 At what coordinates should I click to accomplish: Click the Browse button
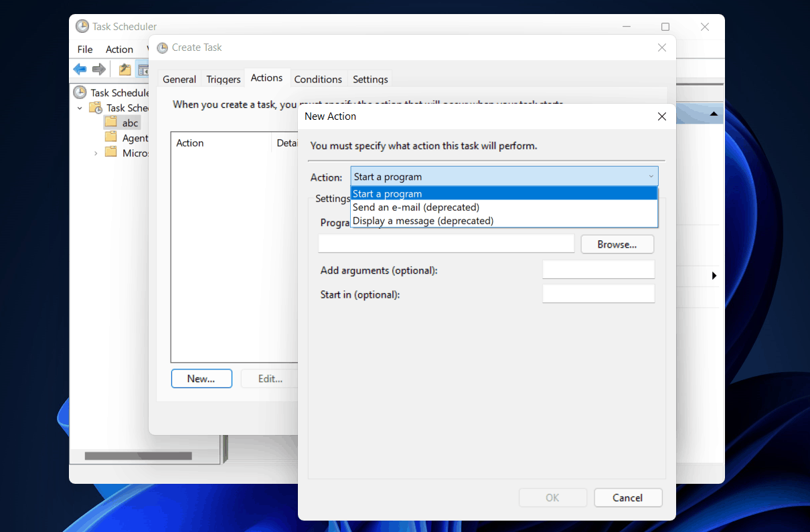617,244
